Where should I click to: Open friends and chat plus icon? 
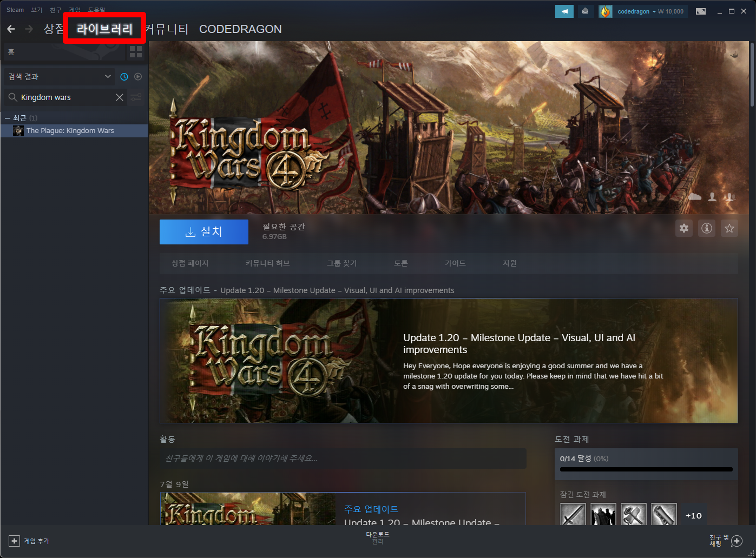(737, 541)
